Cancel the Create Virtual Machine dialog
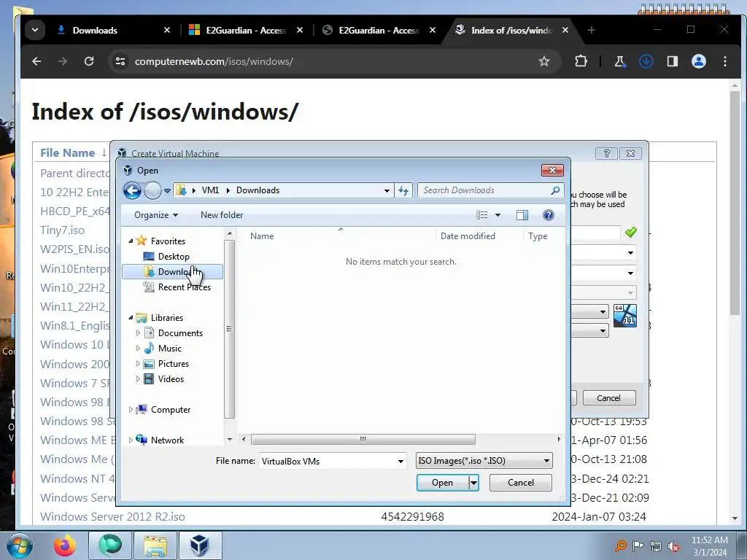This screenshot has width=747, height=560. [609, 398]
